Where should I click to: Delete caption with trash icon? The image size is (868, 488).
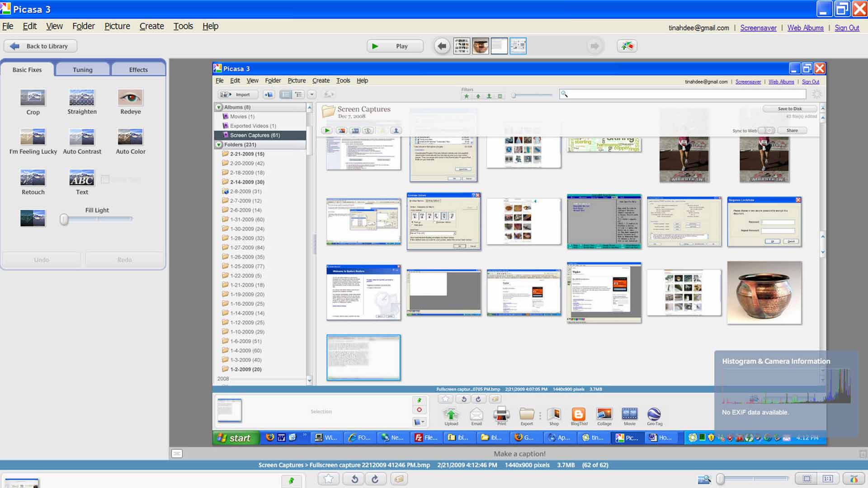coord(863,454)
